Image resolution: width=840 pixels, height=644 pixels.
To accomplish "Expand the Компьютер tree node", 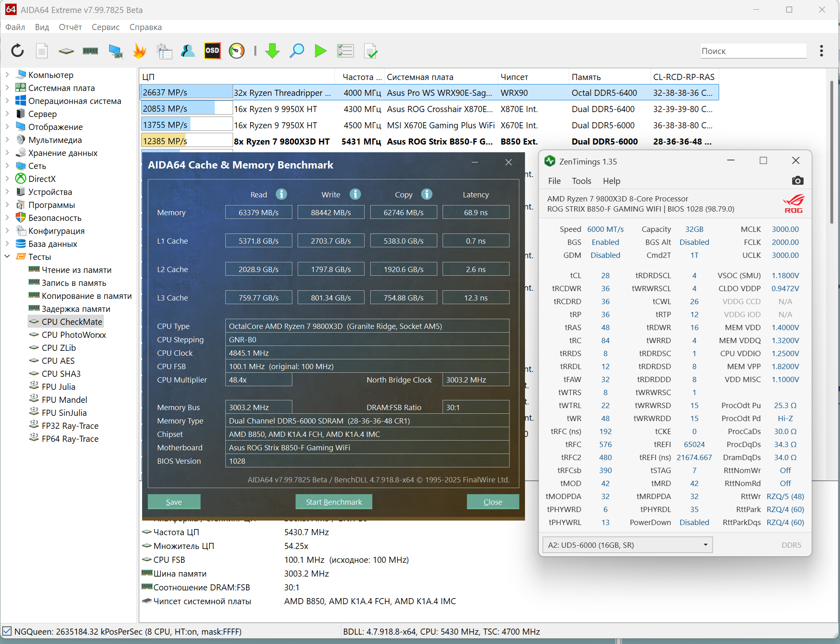I will (x=7, y=75).
